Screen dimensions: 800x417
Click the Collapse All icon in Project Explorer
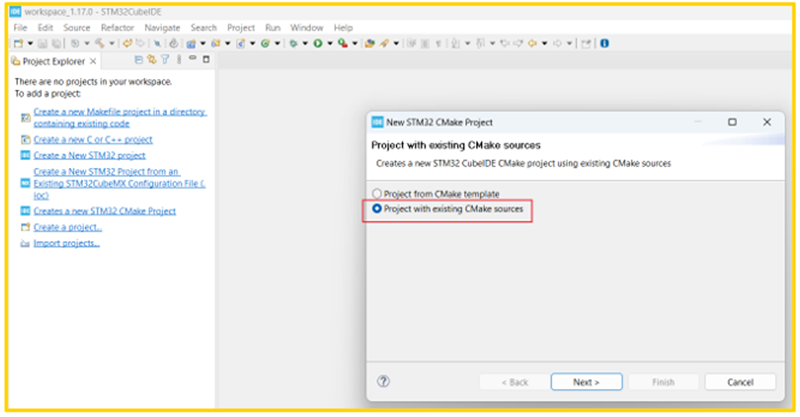[138, 60]
